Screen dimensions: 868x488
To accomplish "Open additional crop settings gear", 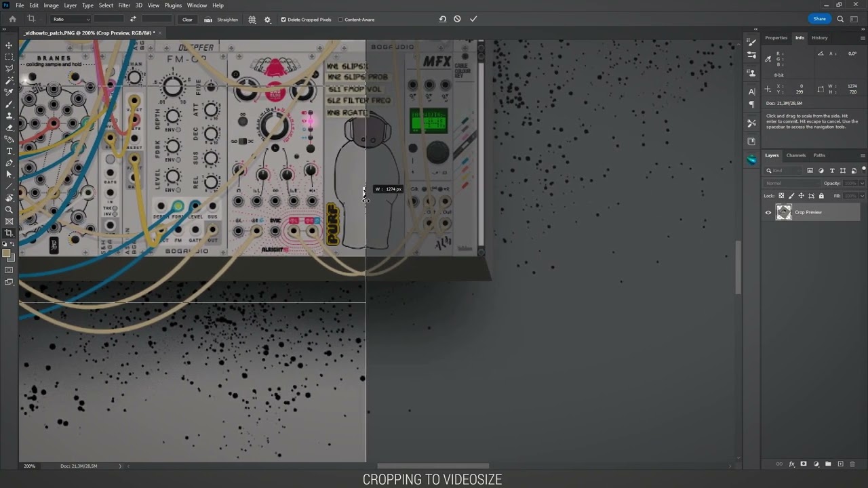I will click(267, 19).
